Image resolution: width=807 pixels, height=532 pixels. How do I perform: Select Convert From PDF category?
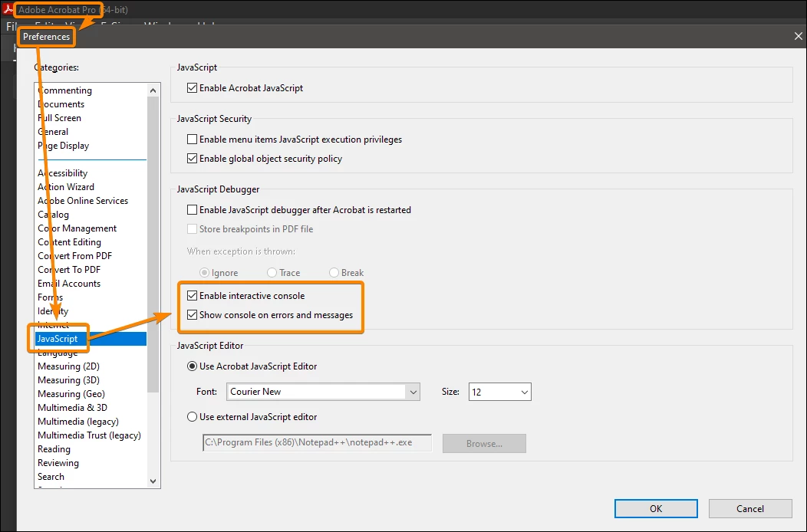pos(74,256)
